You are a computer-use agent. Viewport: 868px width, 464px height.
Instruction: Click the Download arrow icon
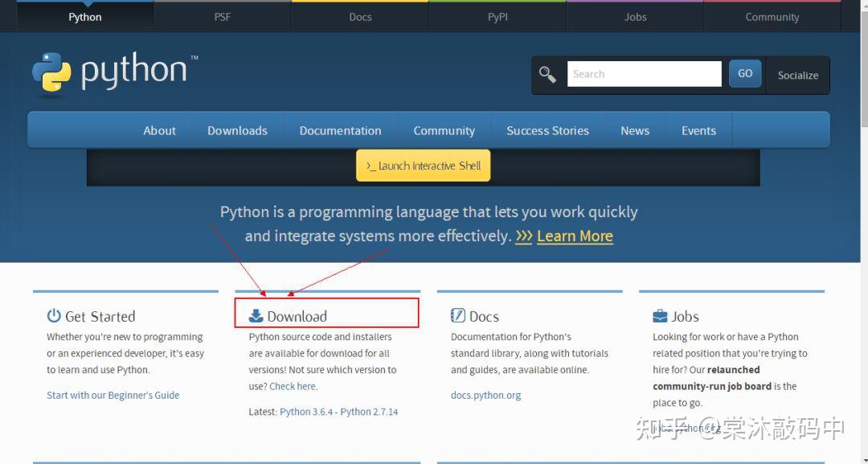pyautogui.click(x=256, y=315)
